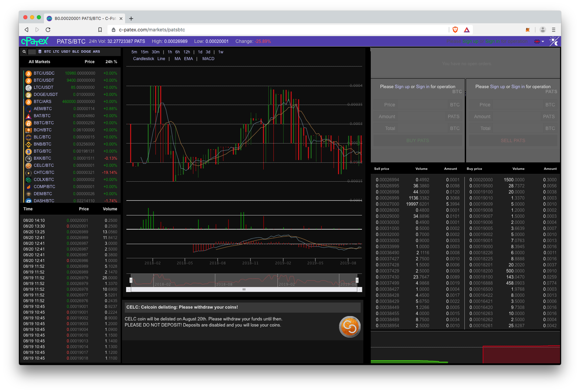Set chart interval to 1h
The image size is (580, 392).
pyautogui.click(x=170, y=52)
